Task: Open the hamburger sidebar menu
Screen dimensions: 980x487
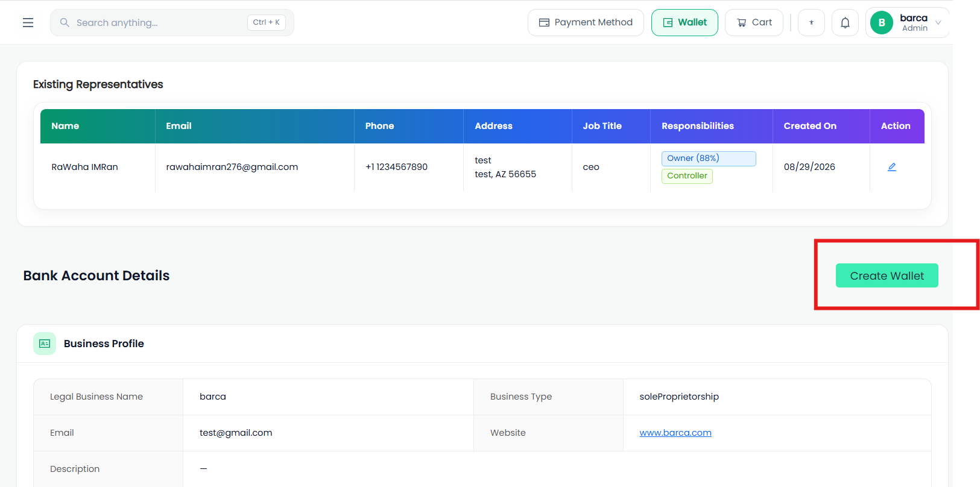Action: click(28, 22)
